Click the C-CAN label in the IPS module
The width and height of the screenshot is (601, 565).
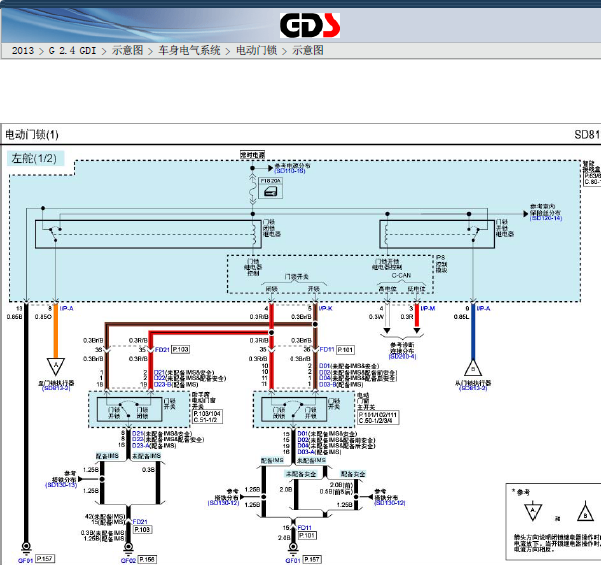tap(401, 276)
